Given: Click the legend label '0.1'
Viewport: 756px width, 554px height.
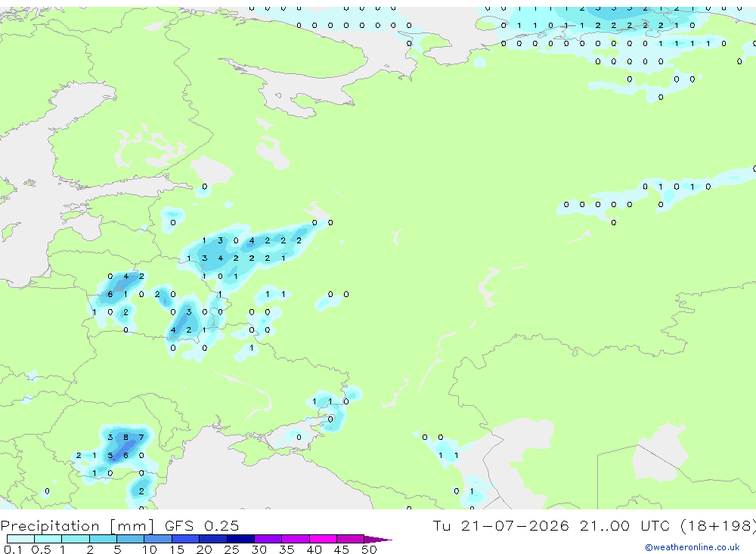Looking at the screenshot, I should pyautogui.click(x=13, y=549).
